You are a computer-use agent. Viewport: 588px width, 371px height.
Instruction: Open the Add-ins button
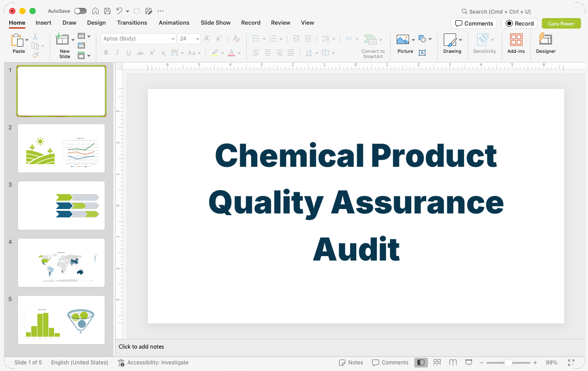click(516, 44)
